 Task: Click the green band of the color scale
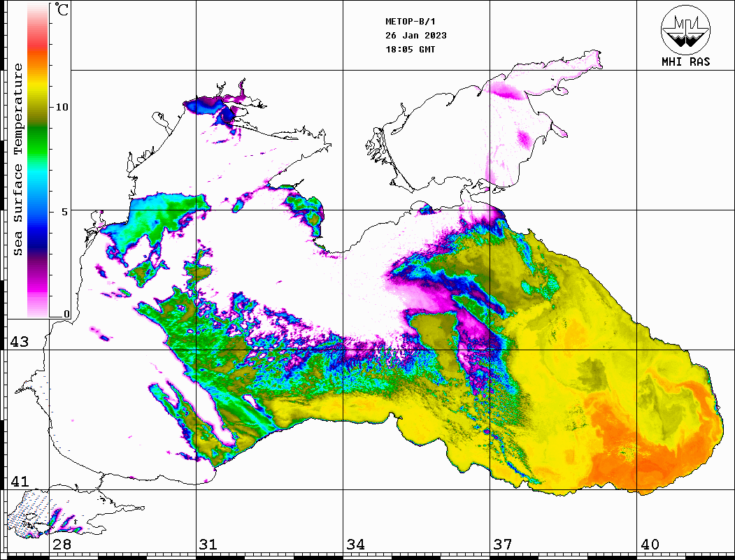click(38, 141)
